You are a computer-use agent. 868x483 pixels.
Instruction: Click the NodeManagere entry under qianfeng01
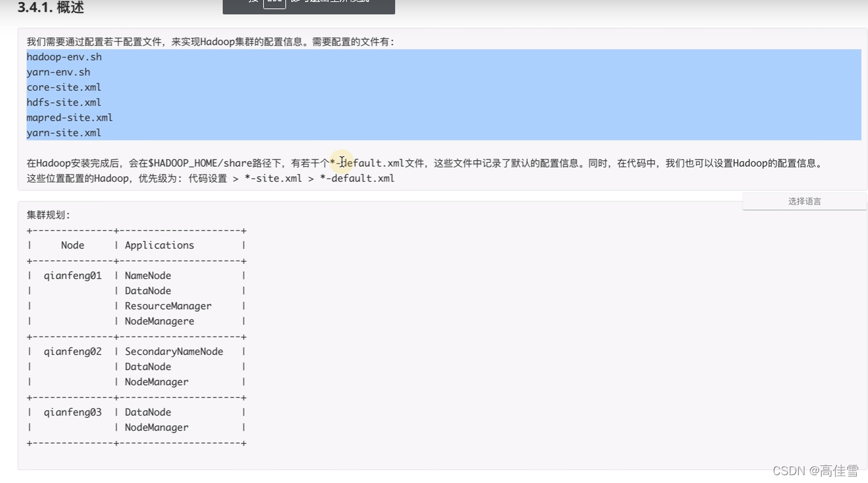pos(159,321)
